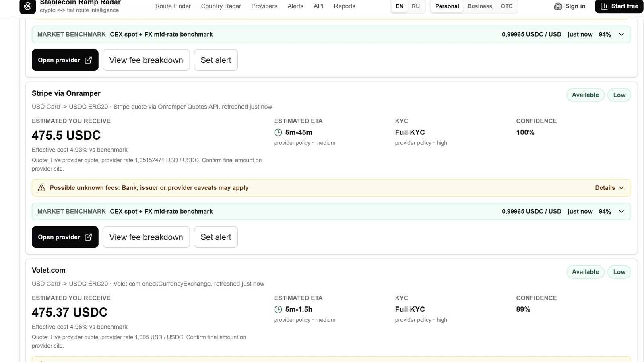View fee breakdown for Stripe via Onramper
644x362 pixels.
tap(146, 237)
